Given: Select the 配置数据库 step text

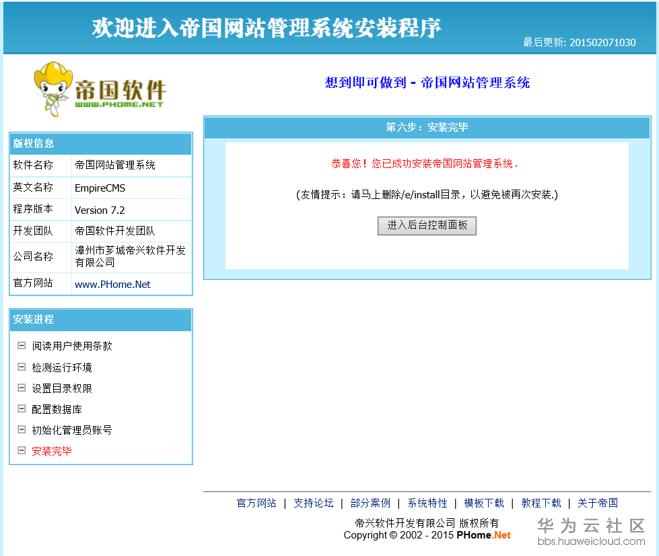Looking at the screenshot, I should 57,409.
